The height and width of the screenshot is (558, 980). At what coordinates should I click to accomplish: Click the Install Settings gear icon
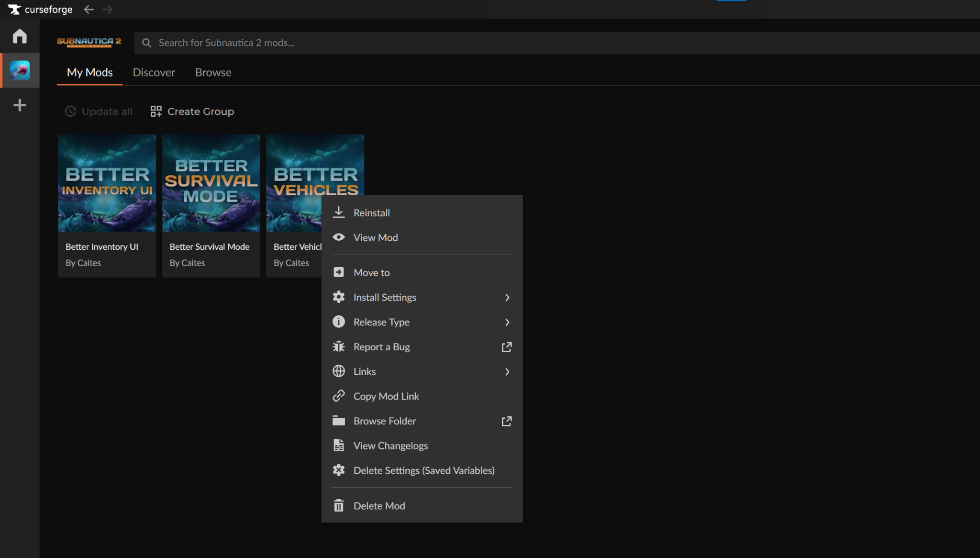(x=339, y=297)
